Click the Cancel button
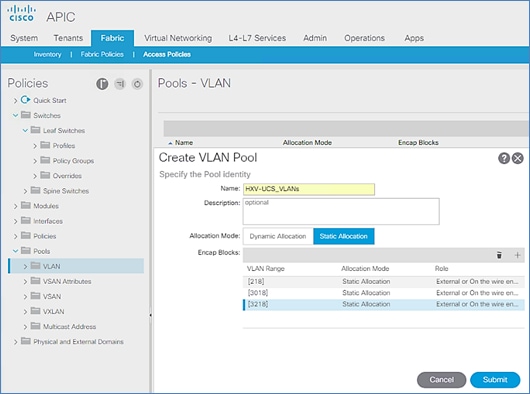Image resolution: width=530 pixels, height=394 pixels. [441, 380]
